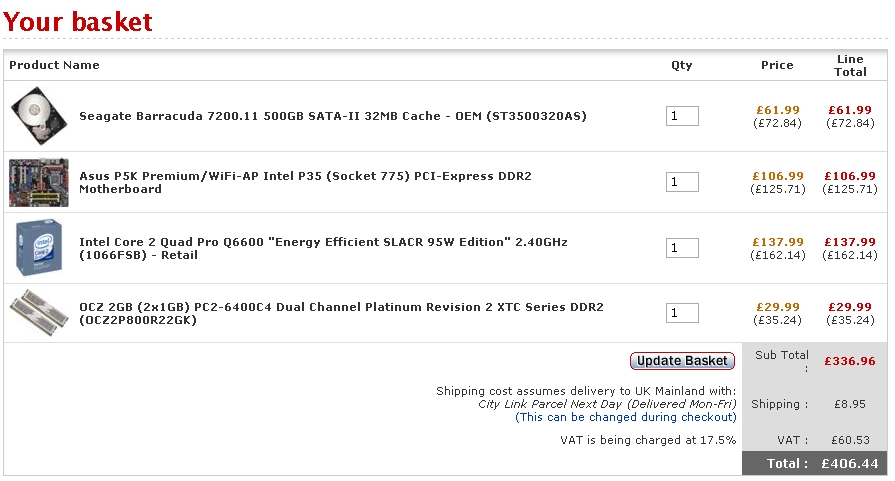Click the £336.96 sub total amount
895x481 pixels.
pyautogui.click(x=850, y=361)
